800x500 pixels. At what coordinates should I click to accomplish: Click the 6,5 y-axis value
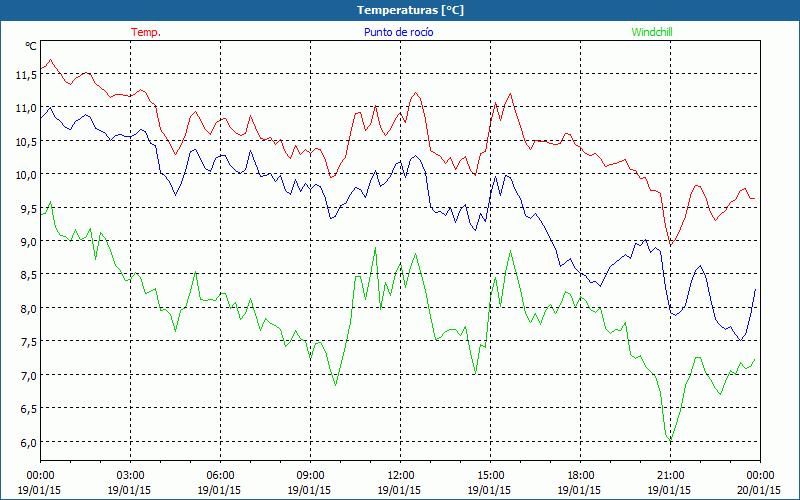point(29,409)
